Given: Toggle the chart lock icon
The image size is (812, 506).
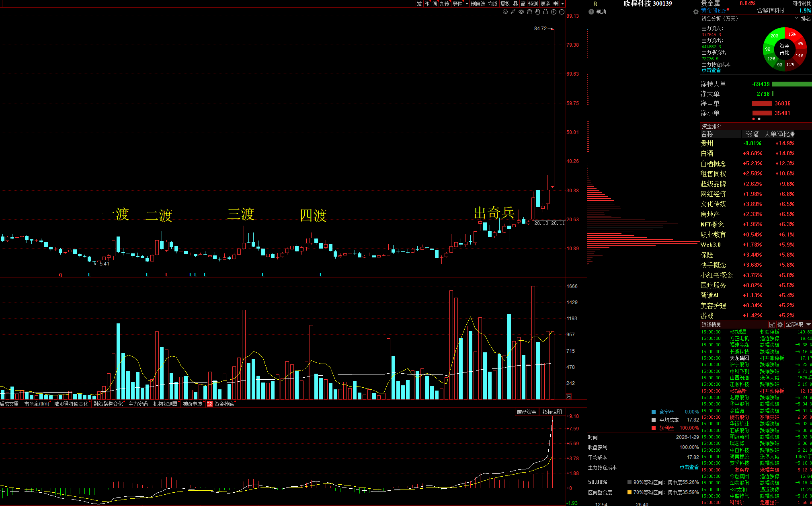Looking at the screenshot, I should 545,12.
